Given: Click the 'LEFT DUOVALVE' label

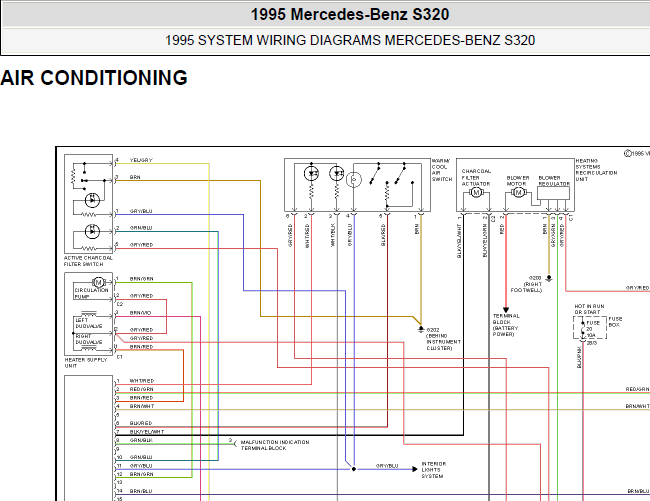Looking at the screenshot, I should (x=88, y=323).
